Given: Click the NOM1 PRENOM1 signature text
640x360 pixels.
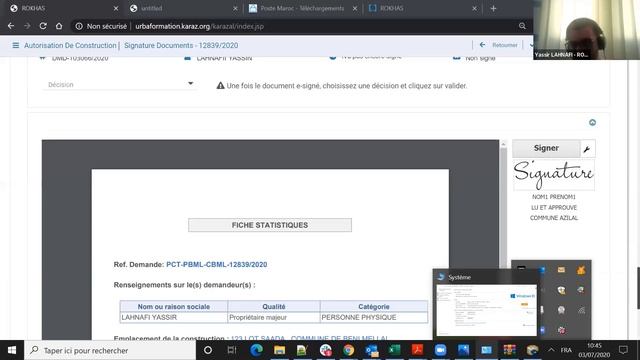Looking at the screenshot, I should 553,197.
